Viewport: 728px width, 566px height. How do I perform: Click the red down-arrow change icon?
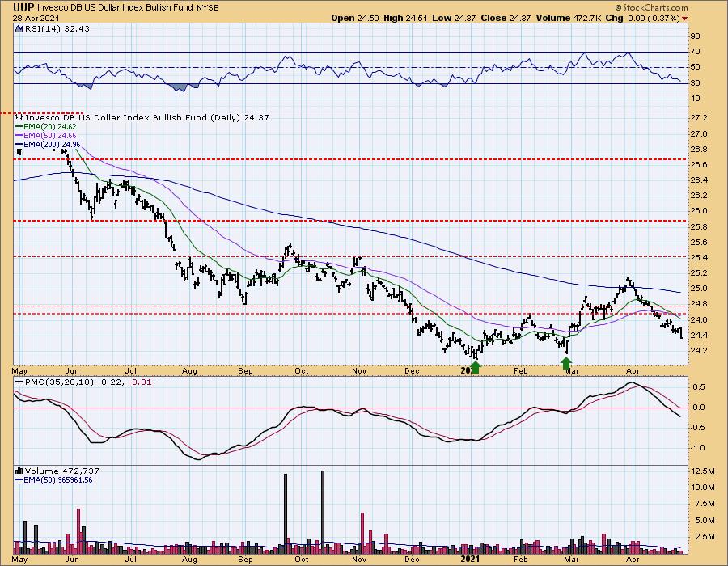point(684,19)
